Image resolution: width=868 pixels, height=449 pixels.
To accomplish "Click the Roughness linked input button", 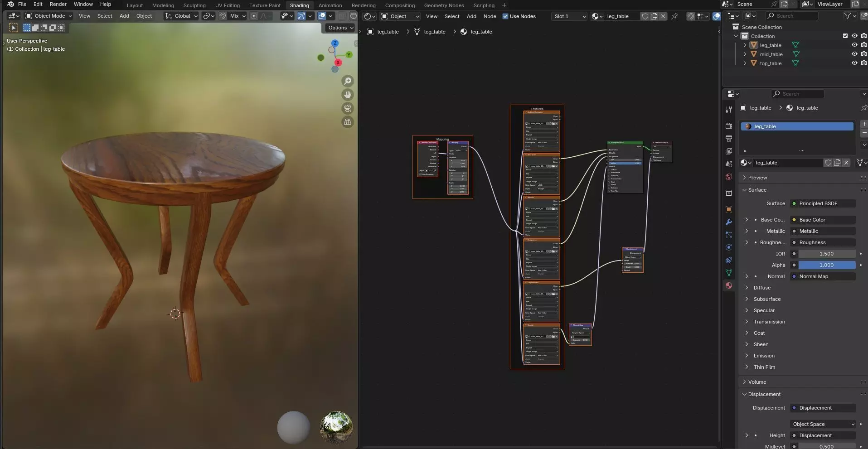I will pyautogui.click(x=823, y=242).
